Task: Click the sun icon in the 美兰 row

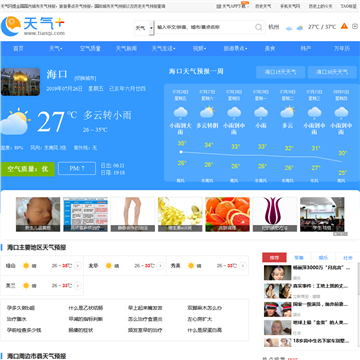Action: 26,286
